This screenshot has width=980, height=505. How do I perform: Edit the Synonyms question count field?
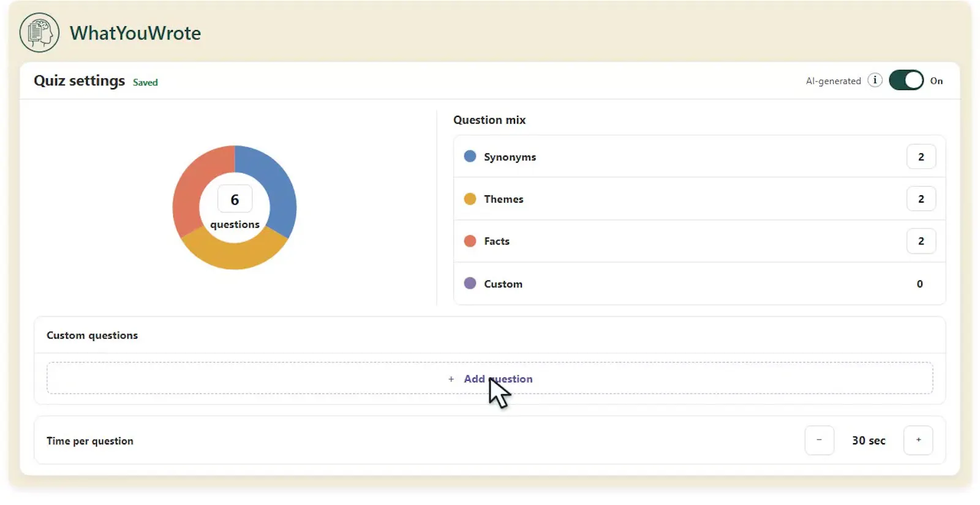coord(921,157)
